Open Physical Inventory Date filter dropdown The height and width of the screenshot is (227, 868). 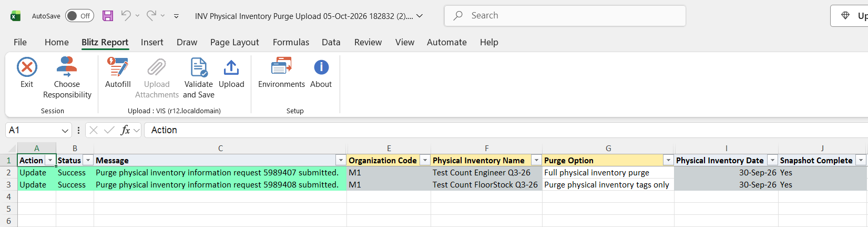click(772, 161)
